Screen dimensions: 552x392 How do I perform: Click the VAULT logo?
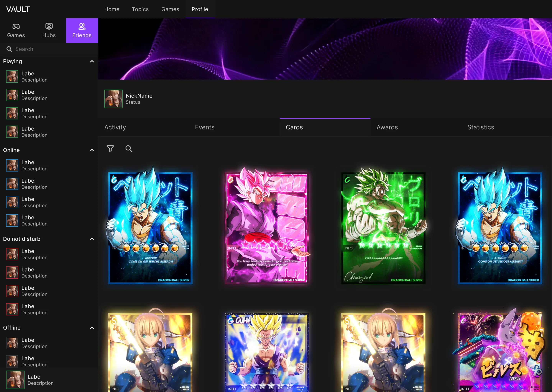click(18, 9)
